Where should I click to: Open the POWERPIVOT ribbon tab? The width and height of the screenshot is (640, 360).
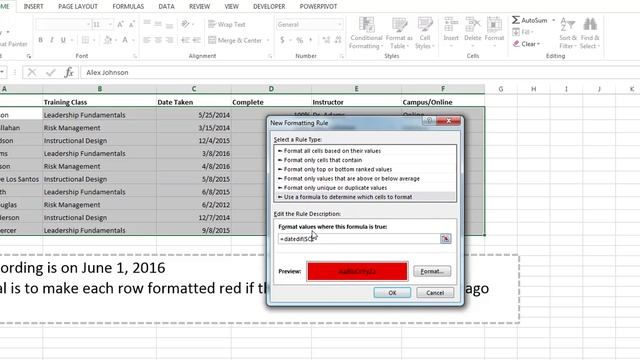tap(318, 7)
